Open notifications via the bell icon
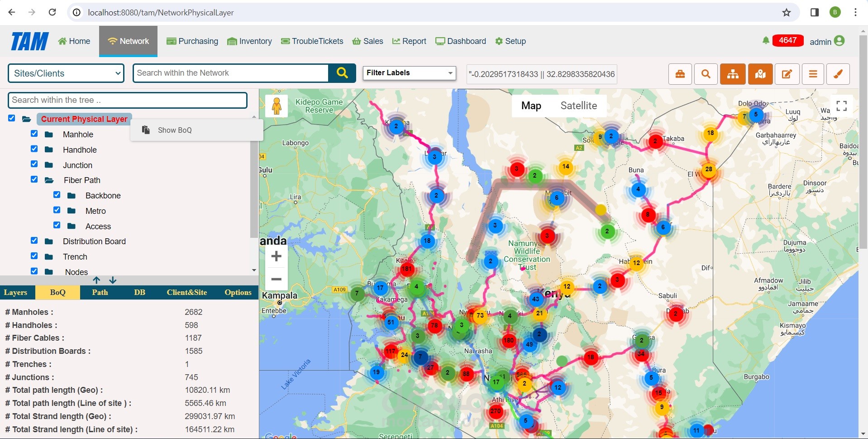The image size is (868, 439). 766,40
